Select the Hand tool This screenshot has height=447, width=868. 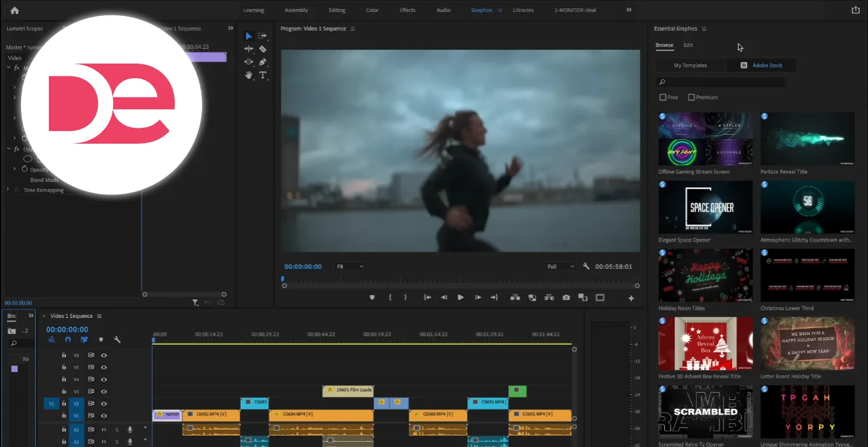[249, 75]
